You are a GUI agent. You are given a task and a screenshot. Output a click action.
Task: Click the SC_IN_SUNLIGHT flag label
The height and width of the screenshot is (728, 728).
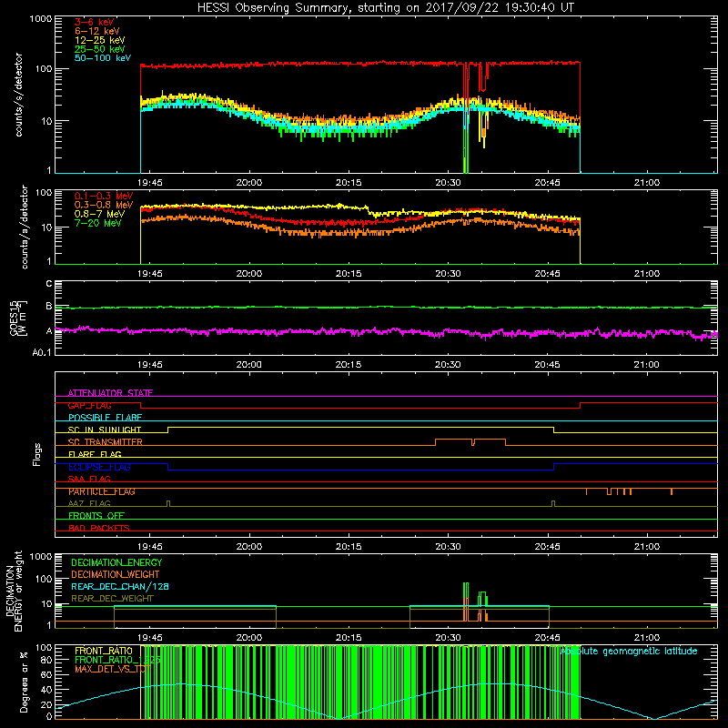point(105,430)
